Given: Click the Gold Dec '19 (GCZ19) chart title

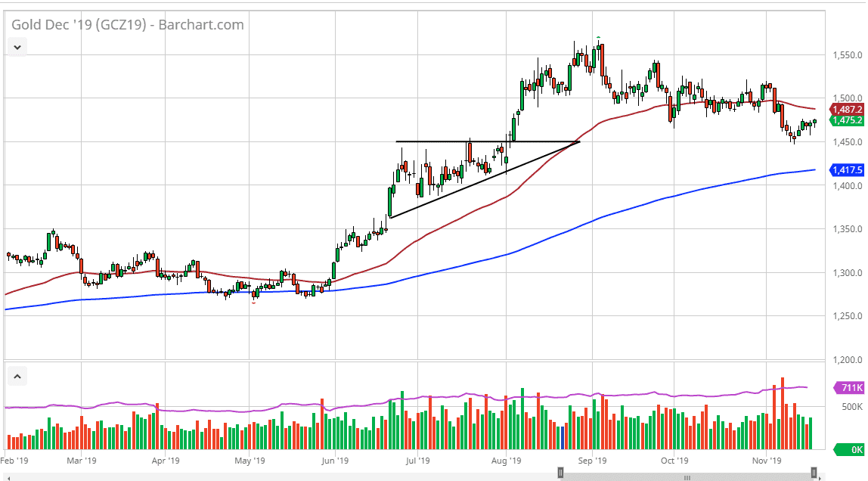Looking at the screenshot, I should (x=83, y=24).
